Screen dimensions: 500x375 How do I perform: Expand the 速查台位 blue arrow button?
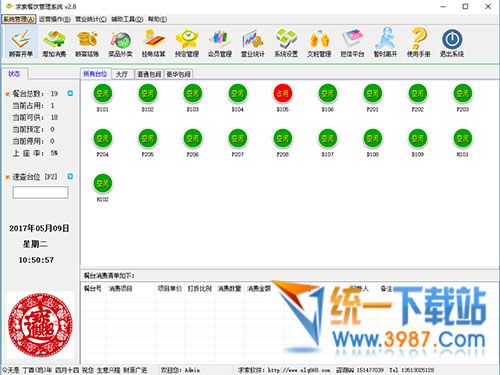click(x=70, y=176)
